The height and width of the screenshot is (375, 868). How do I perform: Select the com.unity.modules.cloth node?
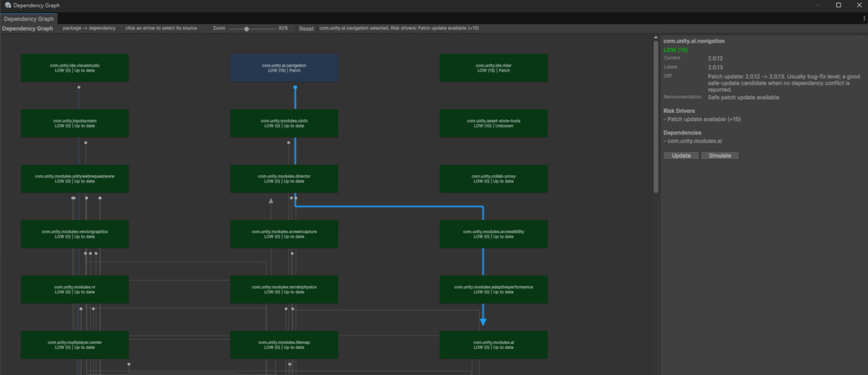(x=284, y=123)
